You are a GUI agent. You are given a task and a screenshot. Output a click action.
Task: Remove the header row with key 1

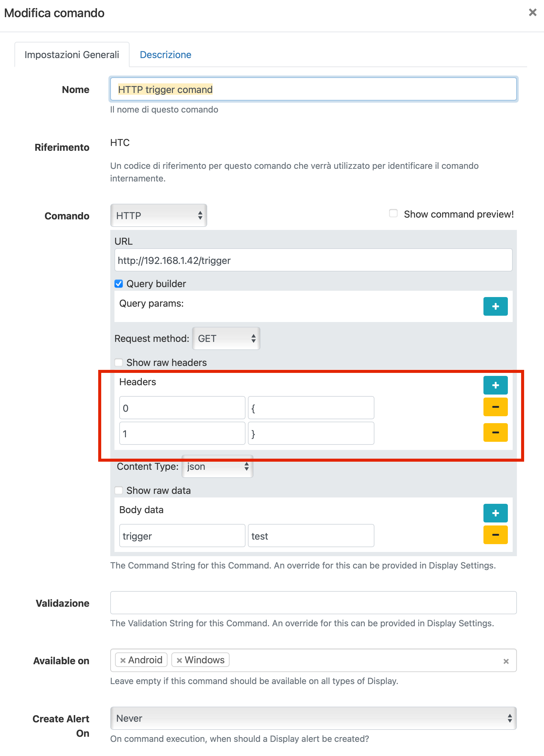tap(495, 432)
